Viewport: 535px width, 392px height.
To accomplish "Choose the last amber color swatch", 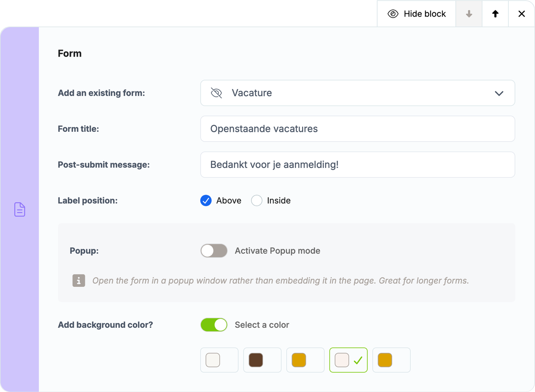I will (391, 360).
